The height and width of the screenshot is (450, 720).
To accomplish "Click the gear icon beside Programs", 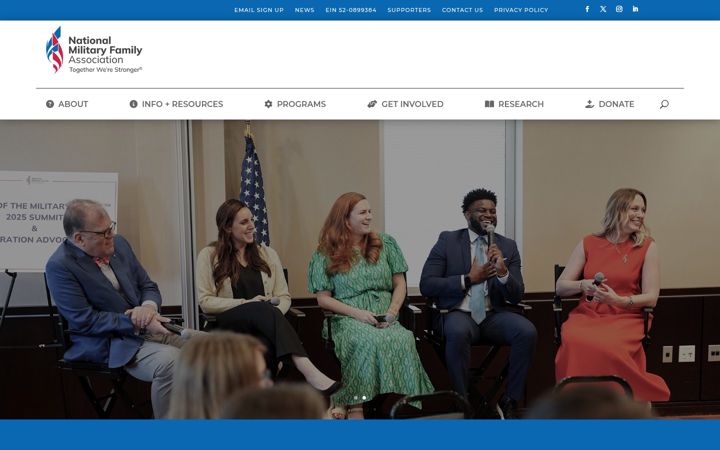I will (268, 104).
